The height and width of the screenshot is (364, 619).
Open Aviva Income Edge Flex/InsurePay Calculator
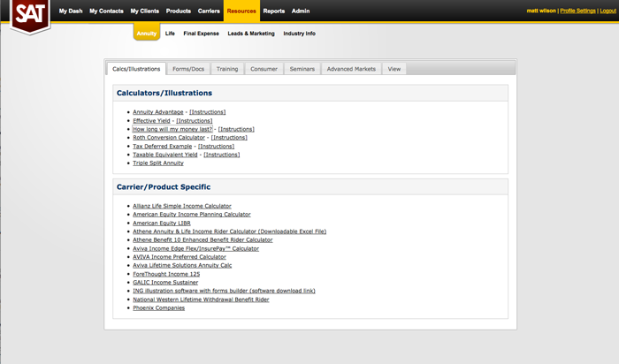tap(195, 248)
